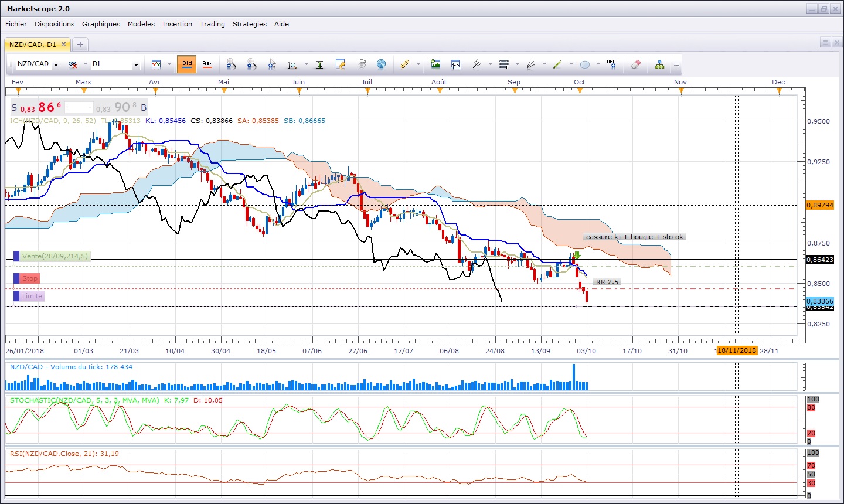
Task: Click the ruler measure tool icon
Action: click(404, 64)
